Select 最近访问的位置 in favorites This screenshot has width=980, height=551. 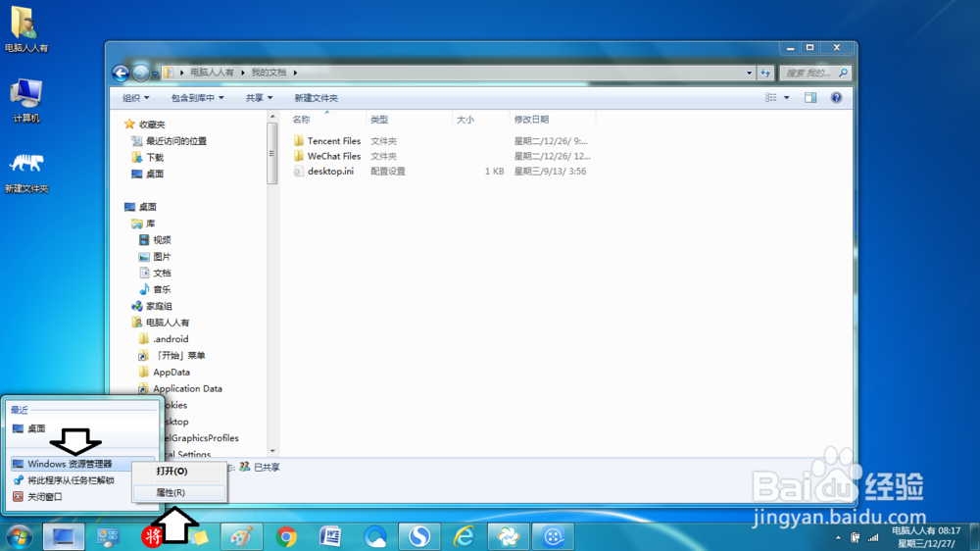click(x=176, y=141)
